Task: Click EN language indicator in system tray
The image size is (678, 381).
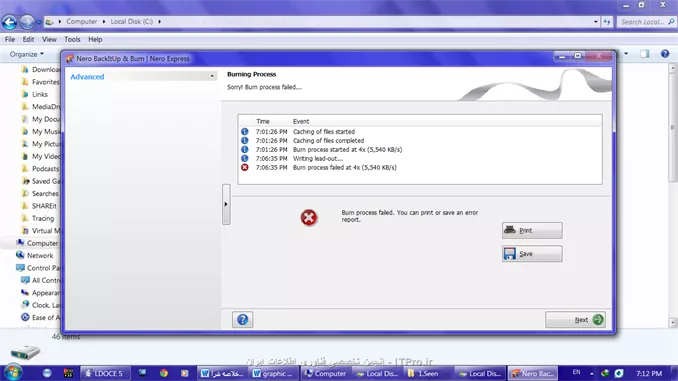Action: pyautogui.click(x=576, y=372)
